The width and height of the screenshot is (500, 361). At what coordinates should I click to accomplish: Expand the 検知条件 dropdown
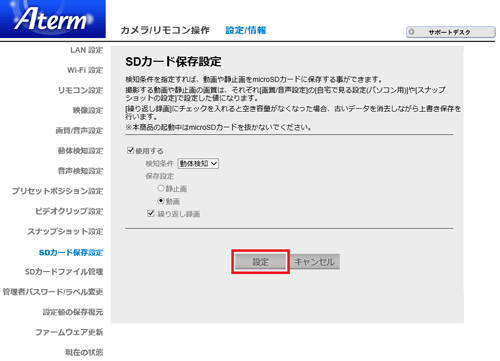coord(198,163)
